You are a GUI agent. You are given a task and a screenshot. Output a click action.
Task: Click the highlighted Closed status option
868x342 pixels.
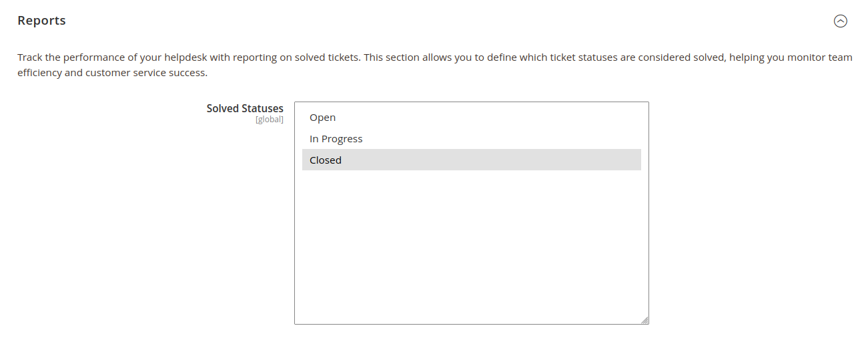pos(326,160)
